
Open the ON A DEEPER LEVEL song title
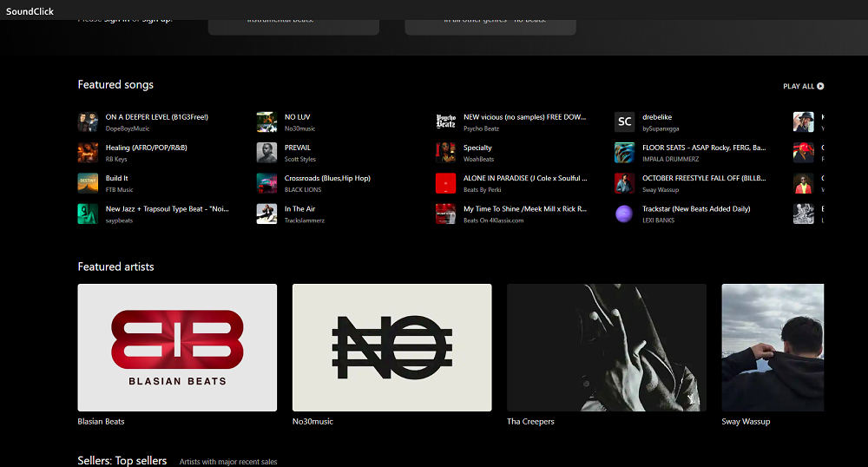pos(156,117)
